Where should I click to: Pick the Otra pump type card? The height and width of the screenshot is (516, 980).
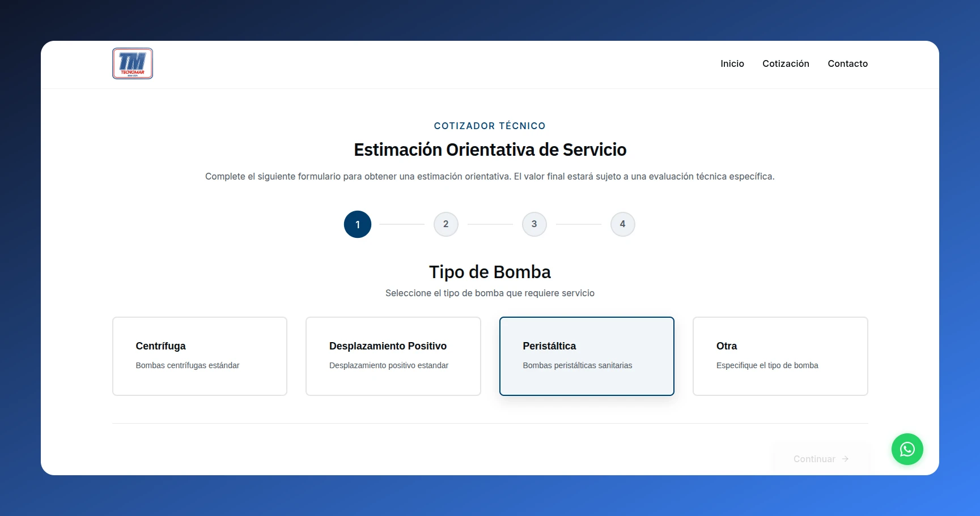click(780, 356)
